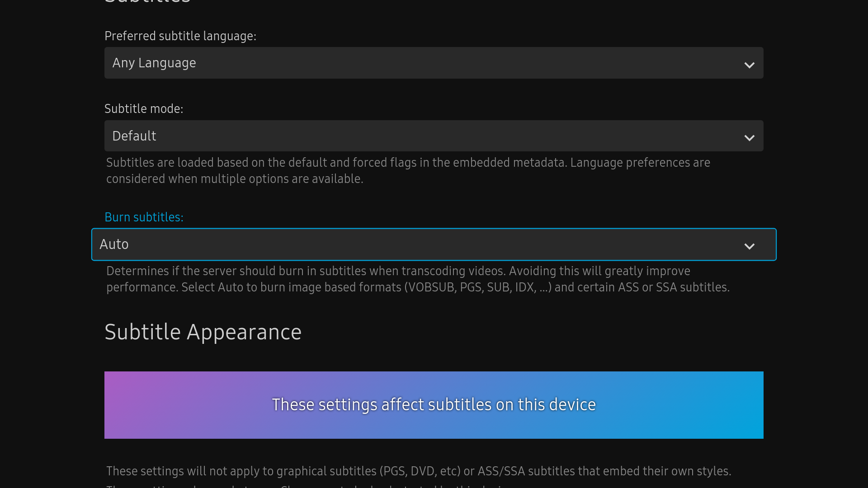Click the subtitle mode description text

pos(407,170)
